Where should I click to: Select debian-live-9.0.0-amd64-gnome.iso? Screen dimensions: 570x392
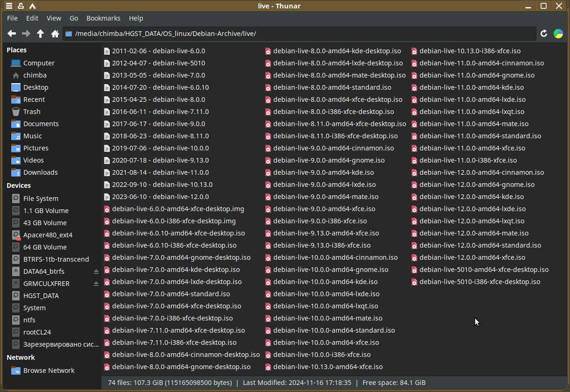point(325,160)
